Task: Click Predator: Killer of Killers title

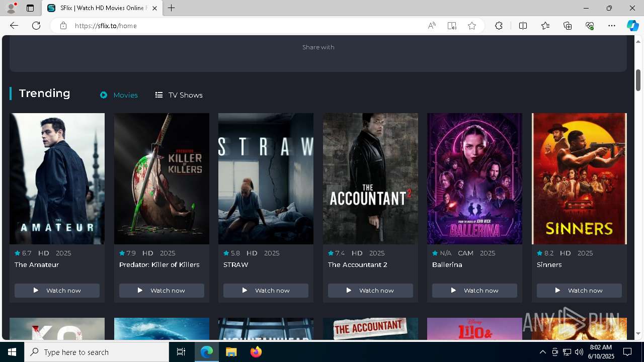Action: click(x=159, y=264)
